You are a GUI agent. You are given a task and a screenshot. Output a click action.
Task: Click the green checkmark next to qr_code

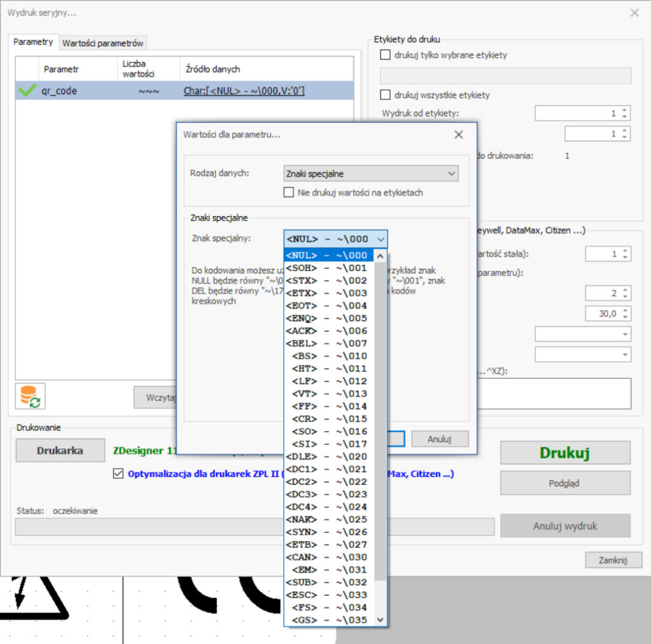[x=27, y=90]
